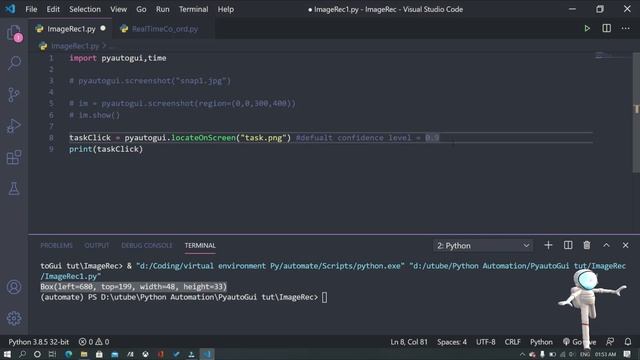Open the Edit menu

coord(53,9)
